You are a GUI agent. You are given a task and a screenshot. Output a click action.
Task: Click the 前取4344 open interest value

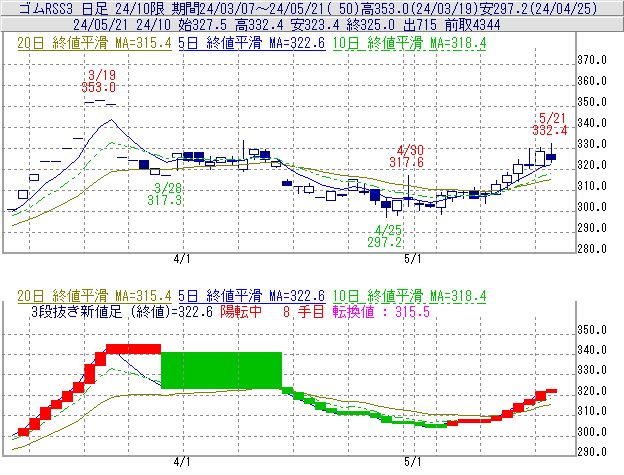click(473, 25)
